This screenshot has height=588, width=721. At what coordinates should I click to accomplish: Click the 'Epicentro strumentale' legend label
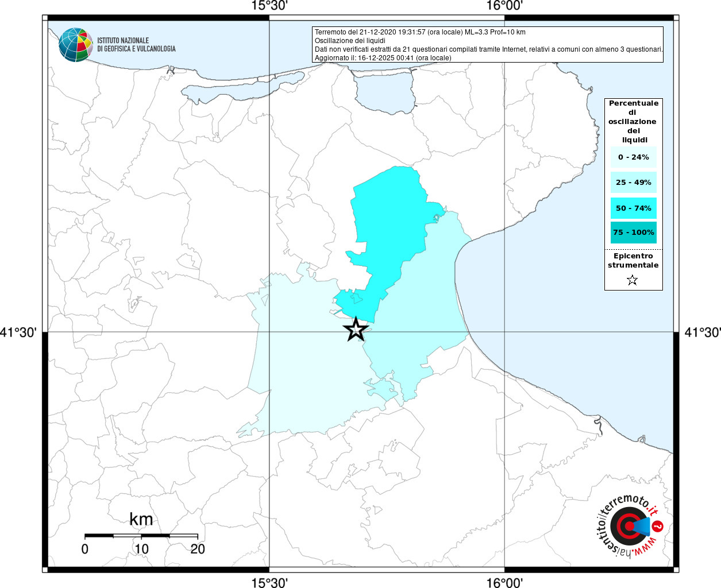[633, 261]
